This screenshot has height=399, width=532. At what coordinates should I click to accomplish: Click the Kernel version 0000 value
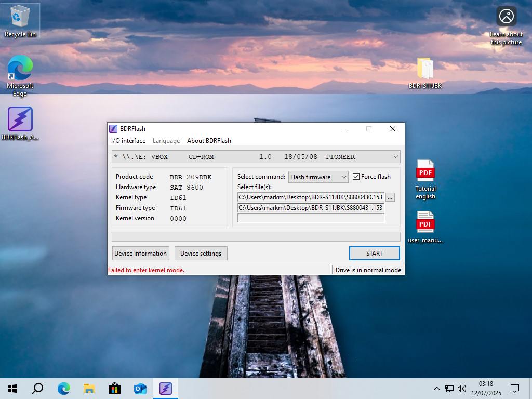tap(178, 219)
